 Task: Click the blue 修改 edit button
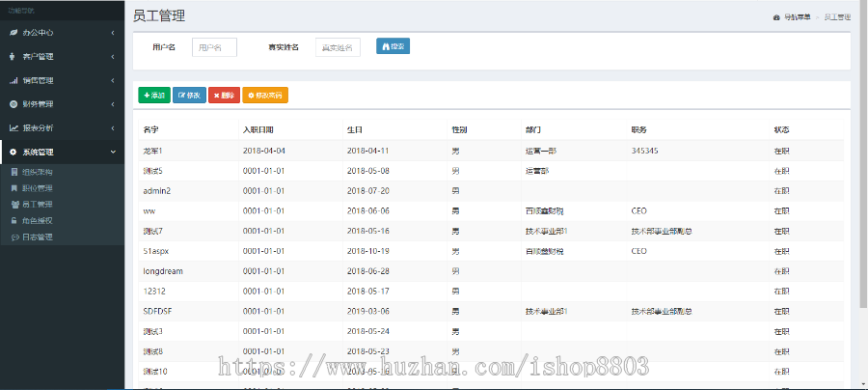189,96
